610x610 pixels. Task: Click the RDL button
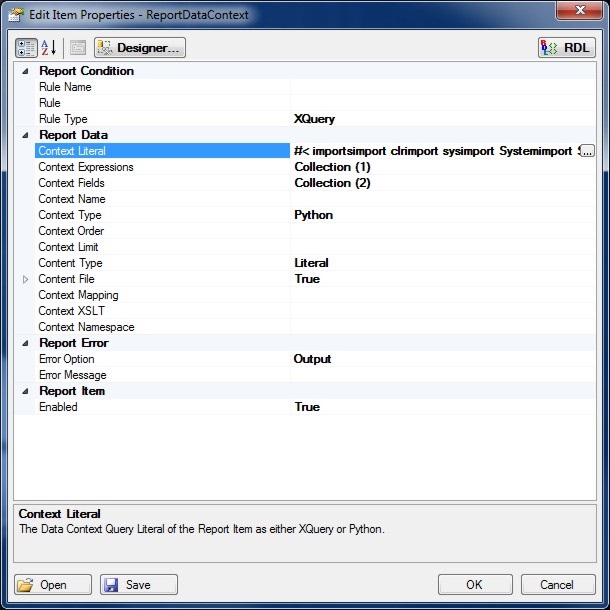(566, 48)
